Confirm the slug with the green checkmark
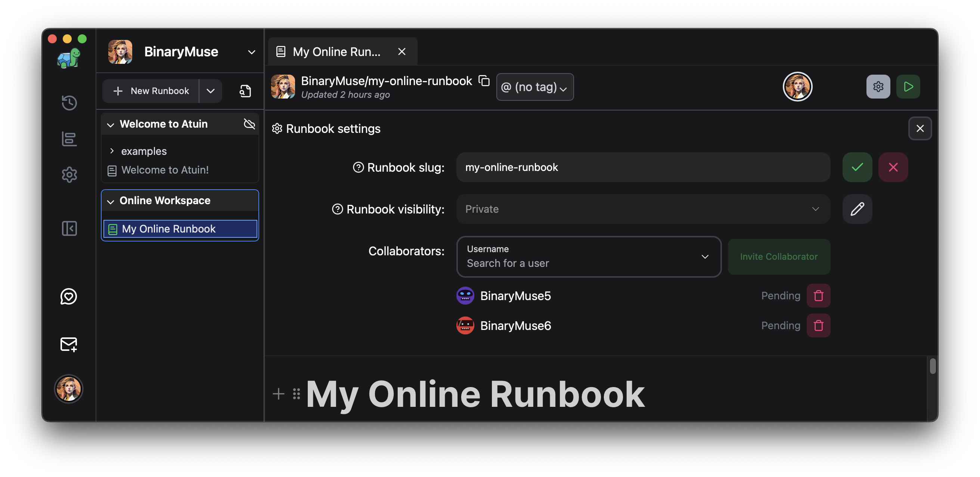Screen dimensions: 980x477 pos(857,167)
